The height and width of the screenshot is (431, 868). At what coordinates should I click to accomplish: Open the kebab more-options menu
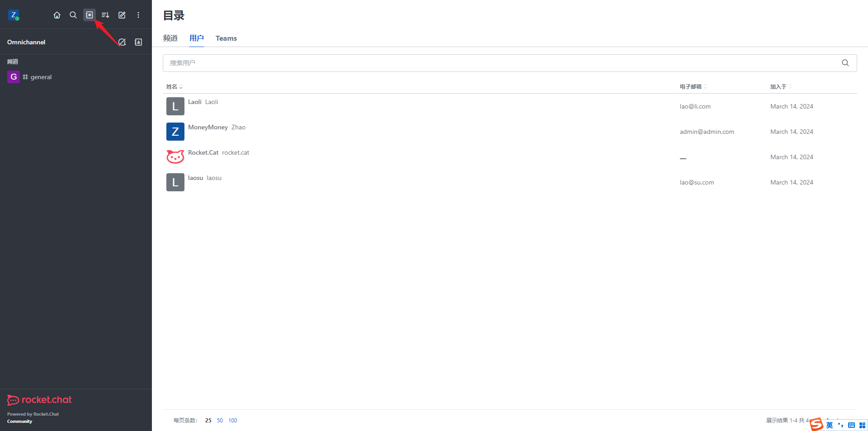tap(138, 15)
